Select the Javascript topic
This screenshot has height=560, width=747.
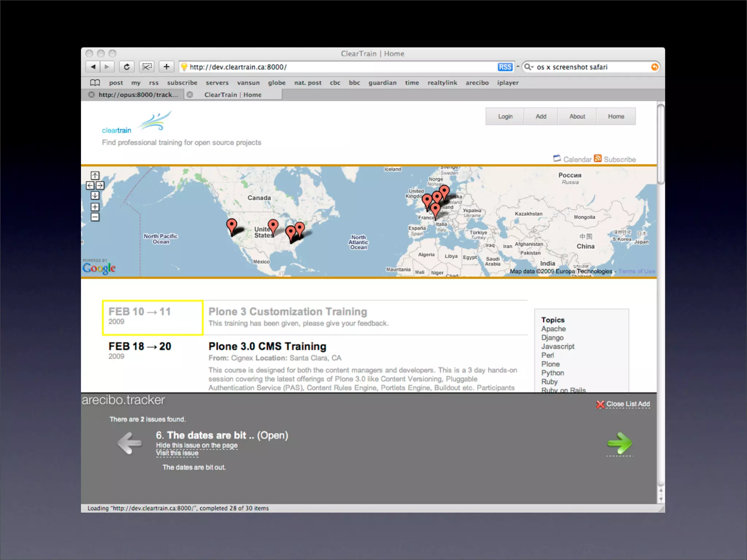[558, 347]
